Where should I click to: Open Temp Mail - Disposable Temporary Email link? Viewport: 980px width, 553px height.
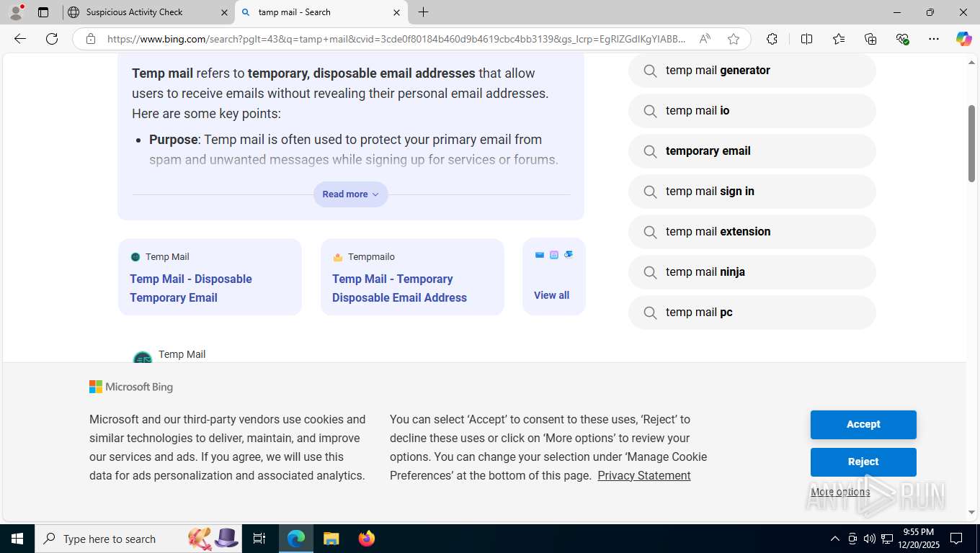[191, 288]
